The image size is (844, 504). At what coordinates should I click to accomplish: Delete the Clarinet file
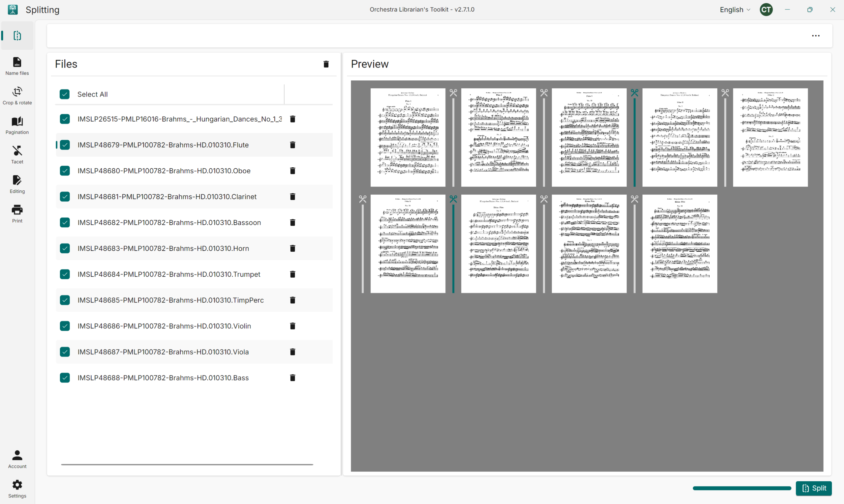(292, 196)
